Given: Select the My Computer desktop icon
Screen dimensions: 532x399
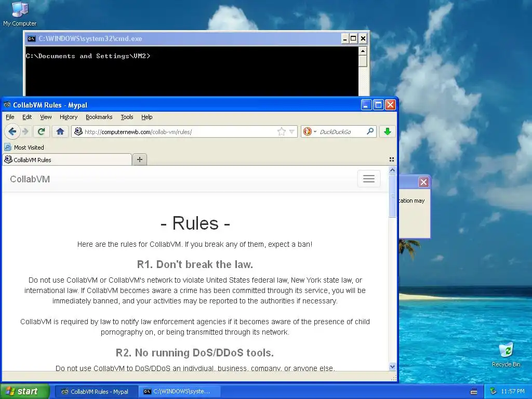Looking at the screenshot, I should point(20,14).
